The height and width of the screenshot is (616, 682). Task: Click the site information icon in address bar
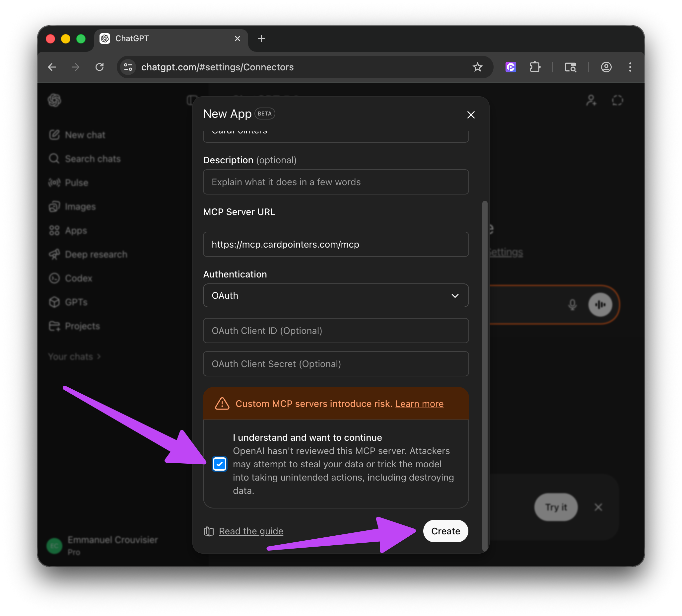click(128, 67)
